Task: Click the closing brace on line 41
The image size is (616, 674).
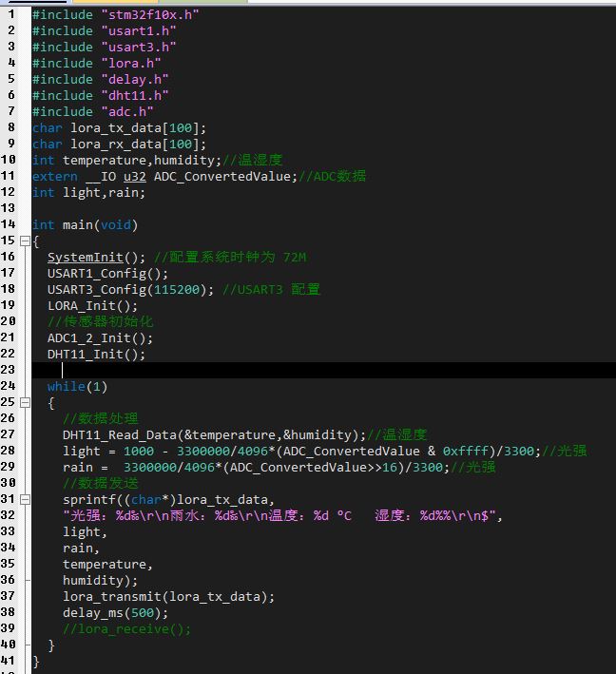Action: pos(36,662)
